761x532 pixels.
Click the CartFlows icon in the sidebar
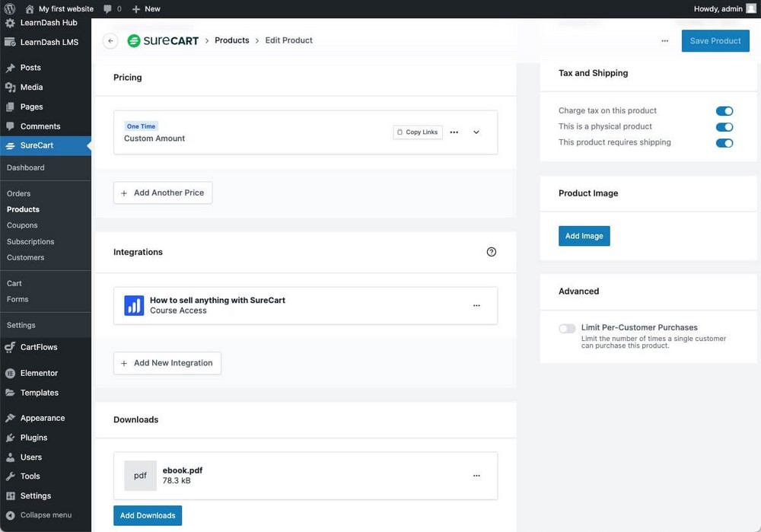10,347
